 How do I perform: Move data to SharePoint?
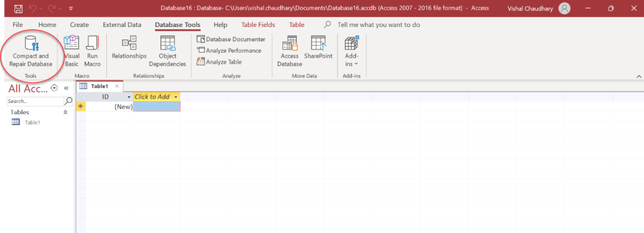(x=318, y=48)
